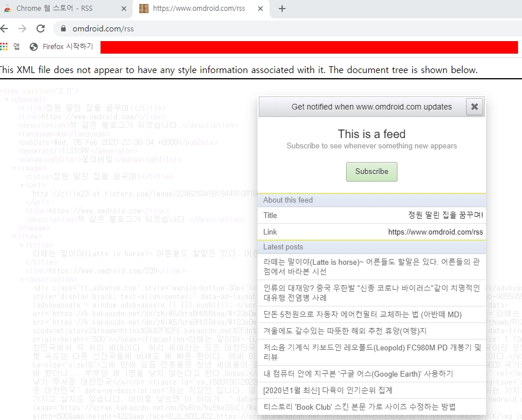Viewport: 522px width, 420px height.
Task: Click the 'About this feed' section header
Action: tap(372, 200)
